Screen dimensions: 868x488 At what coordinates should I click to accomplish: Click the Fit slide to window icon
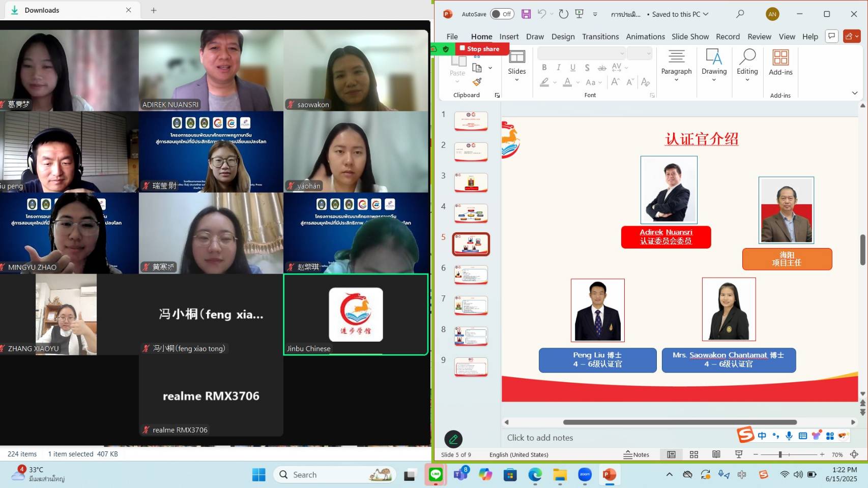point(854,454)
